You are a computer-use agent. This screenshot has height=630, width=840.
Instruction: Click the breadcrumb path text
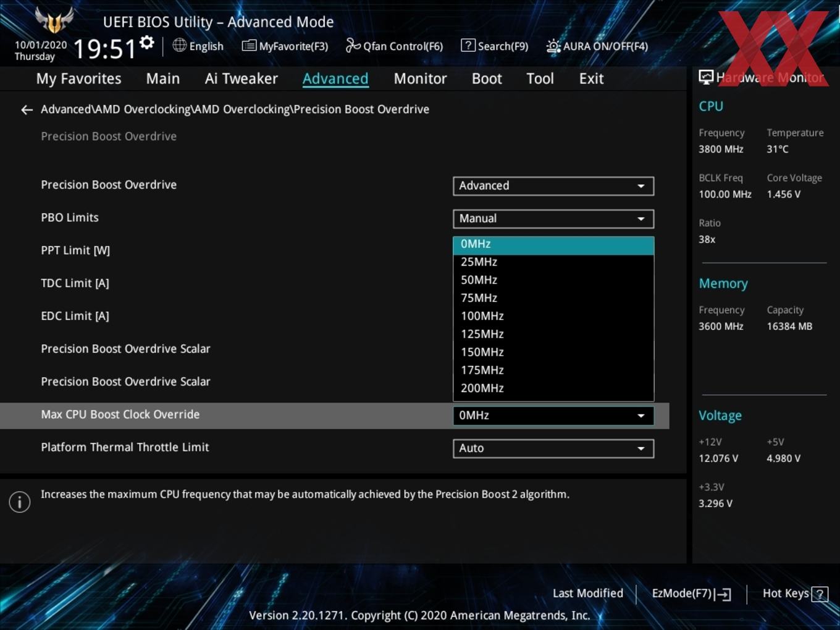click(x=235, y=109)
